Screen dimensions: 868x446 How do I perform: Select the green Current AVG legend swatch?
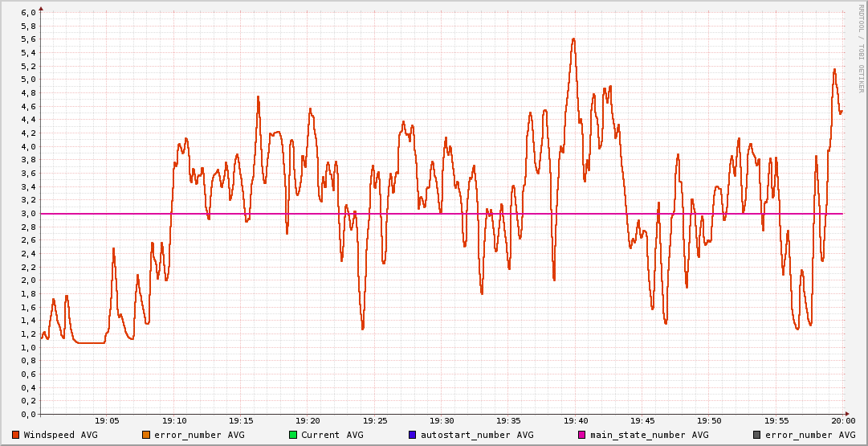pos(293,435)
